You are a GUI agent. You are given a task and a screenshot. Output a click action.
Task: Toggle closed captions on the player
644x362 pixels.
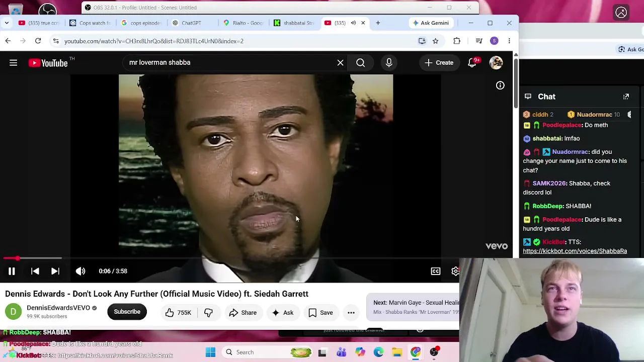(436, 271)
